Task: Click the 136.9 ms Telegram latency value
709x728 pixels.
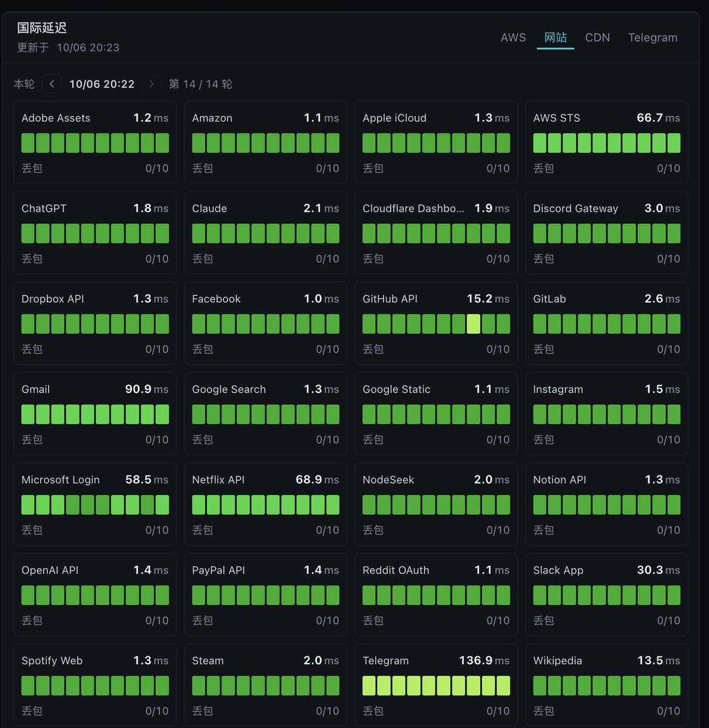Action: tap(484, 660)
